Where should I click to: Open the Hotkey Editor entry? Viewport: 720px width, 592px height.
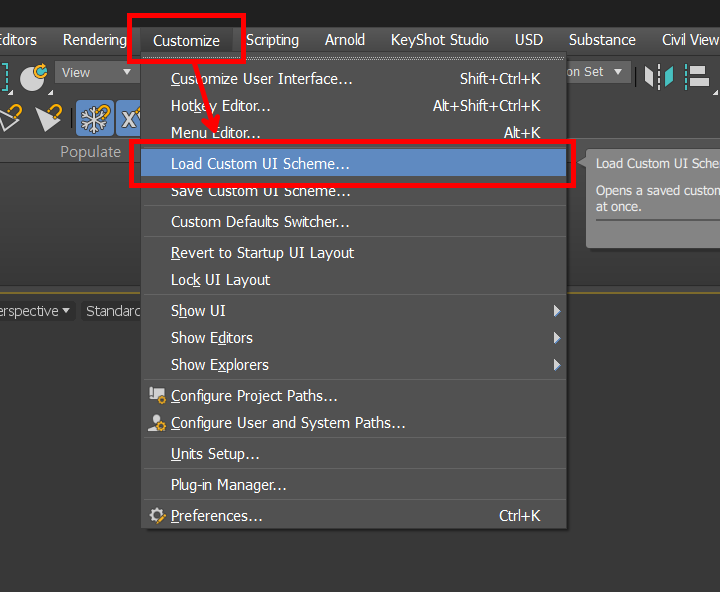point(354,106)
